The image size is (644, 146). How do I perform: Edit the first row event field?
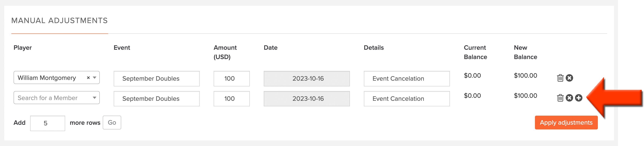coord(157,79)
